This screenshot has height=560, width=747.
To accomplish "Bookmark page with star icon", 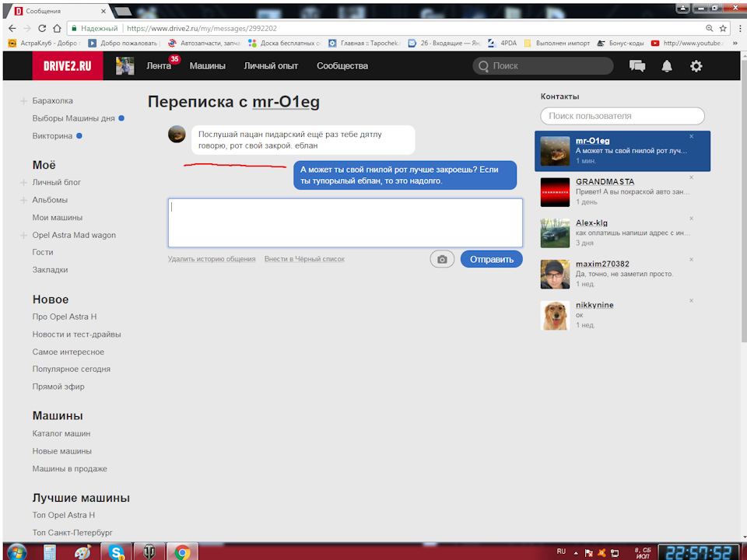I will 723,28.
